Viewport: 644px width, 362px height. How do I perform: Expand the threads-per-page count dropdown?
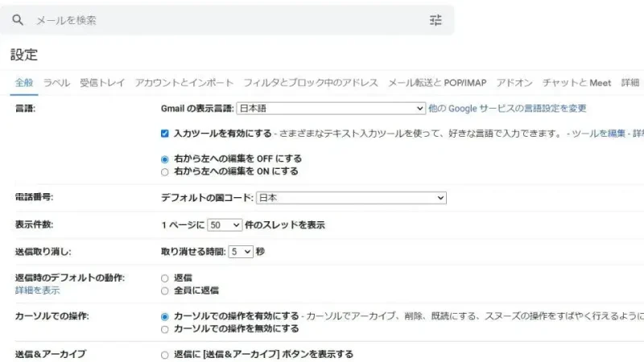pyautogui.click(x=225, y=225)
